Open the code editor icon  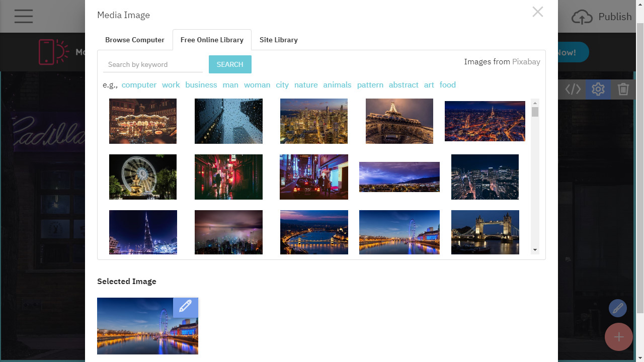point(573,89)
